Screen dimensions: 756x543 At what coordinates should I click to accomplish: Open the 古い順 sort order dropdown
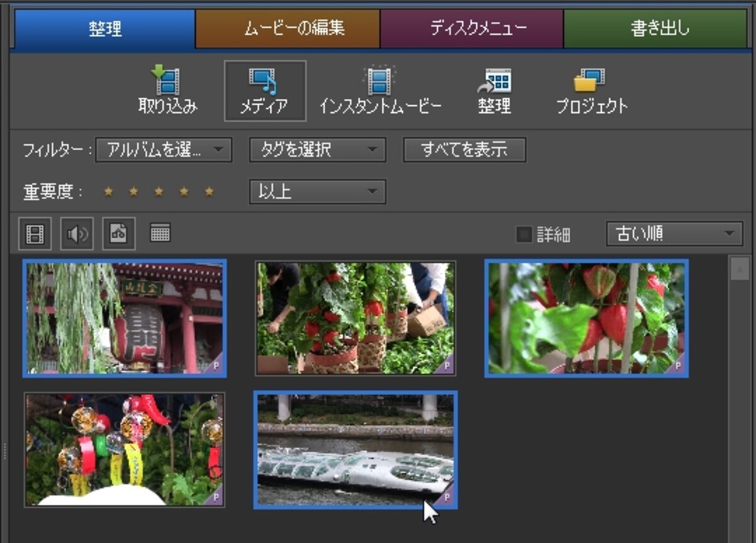[x=675, y=234]
